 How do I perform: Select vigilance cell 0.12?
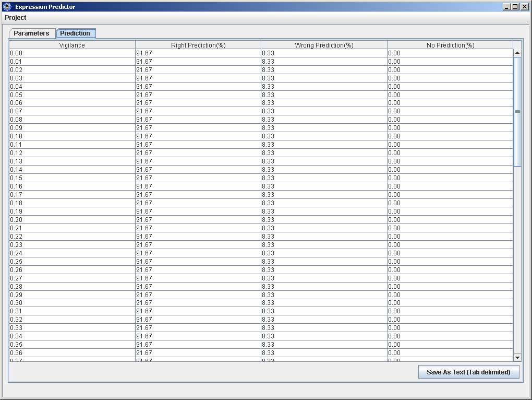[x=72, y=153]
